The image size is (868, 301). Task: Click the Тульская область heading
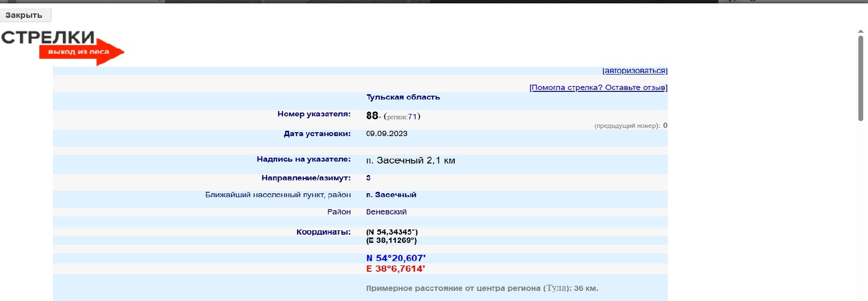(403, 97)
